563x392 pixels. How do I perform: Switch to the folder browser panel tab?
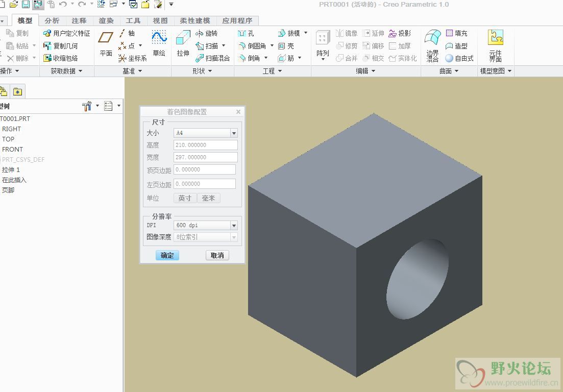tap(4, 91)
